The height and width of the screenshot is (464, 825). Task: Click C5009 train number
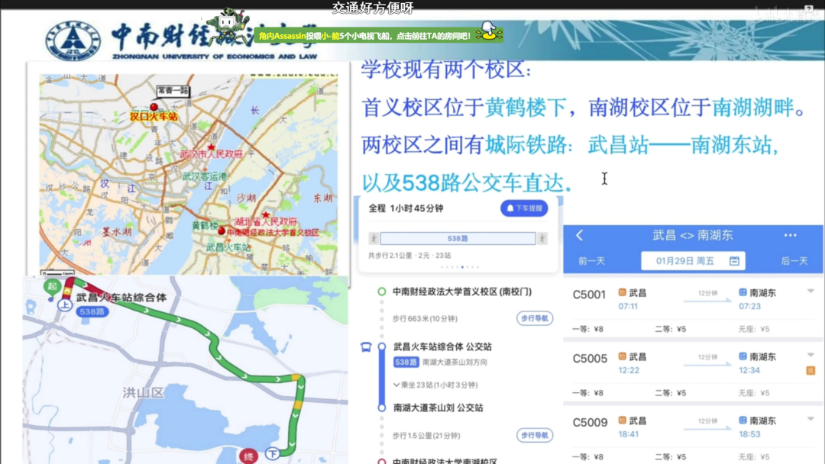point(590,423)
